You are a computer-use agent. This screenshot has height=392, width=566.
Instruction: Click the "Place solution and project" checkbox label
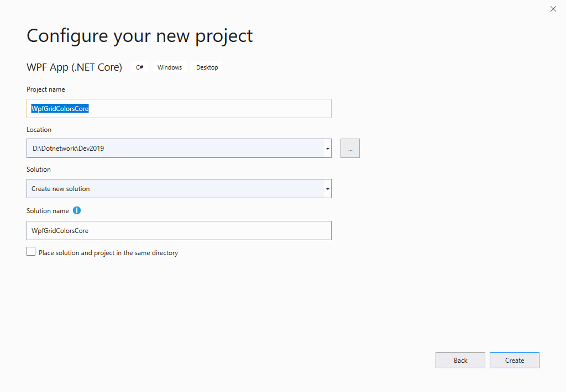click(x=108, y=253)
